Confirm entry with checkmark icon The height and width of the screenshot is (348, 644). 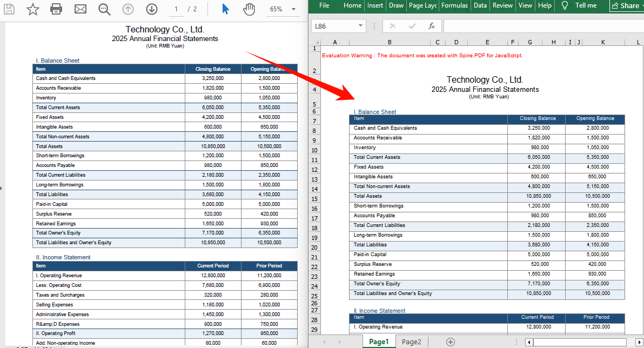(x=412, y=26)
